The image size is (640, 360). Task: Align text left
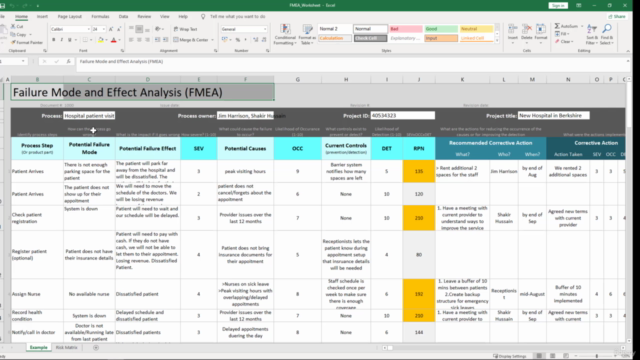(x=131, y=40)
